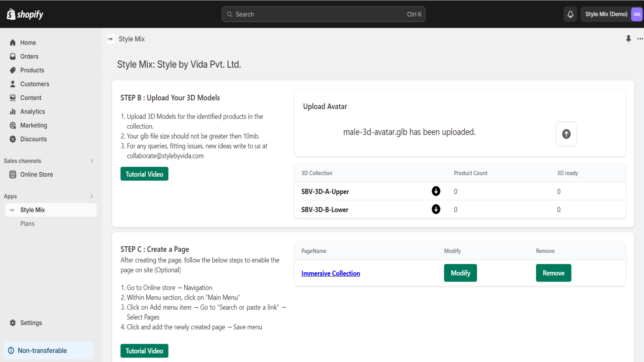
Task: Click the PageName column header
Action: point(314,251)
